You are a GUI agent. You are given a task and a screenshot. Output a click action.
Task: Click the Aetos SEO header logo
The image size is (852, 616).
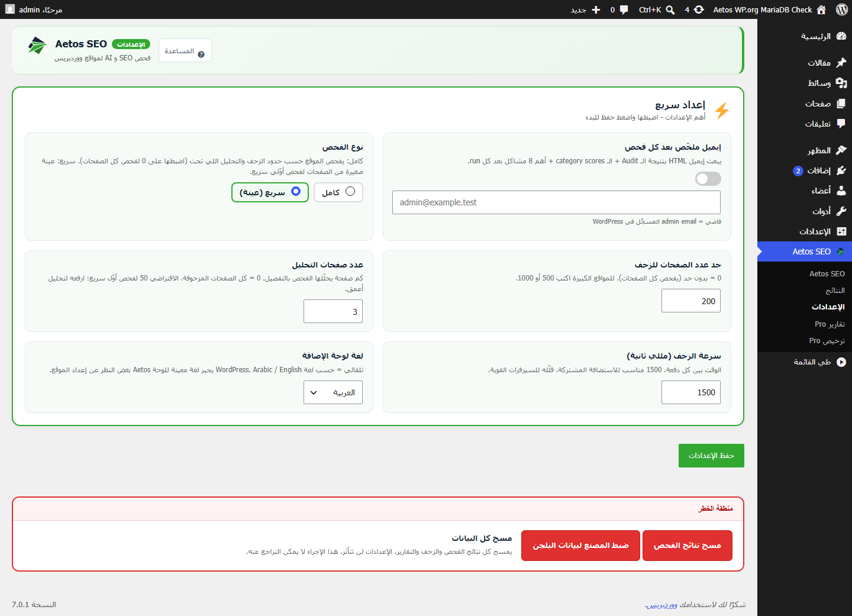tap(37, 46)
